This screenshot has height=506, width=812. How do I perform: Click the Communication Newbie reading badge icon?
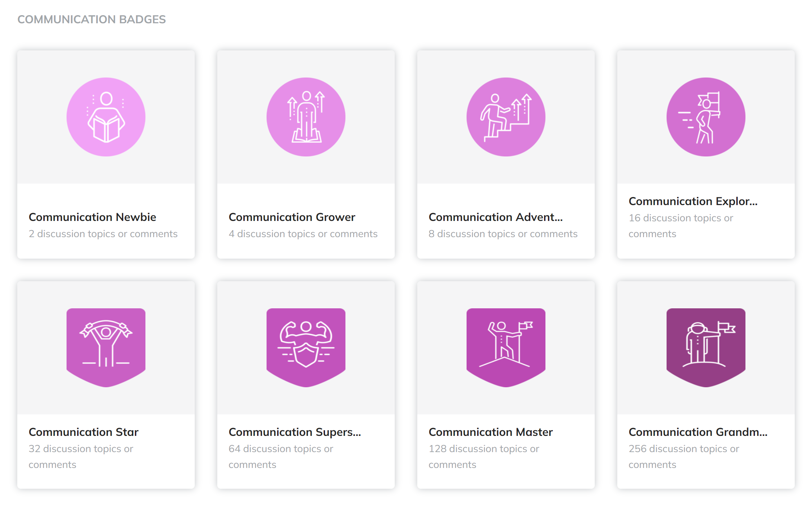pos(106,117)
